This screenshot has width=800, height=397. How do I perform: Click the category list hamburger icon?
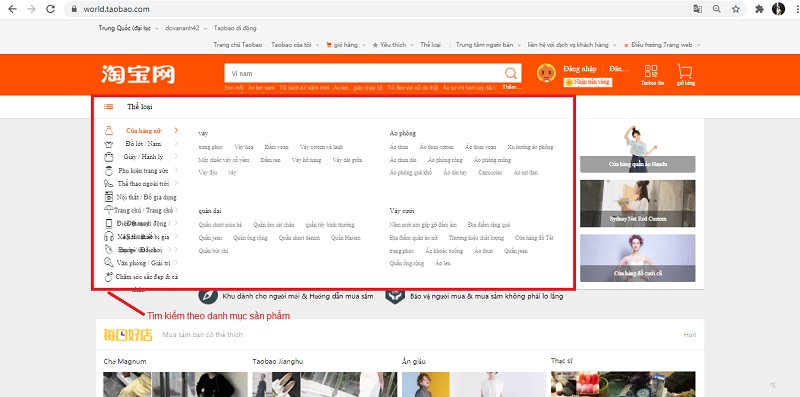coord(109,107)
